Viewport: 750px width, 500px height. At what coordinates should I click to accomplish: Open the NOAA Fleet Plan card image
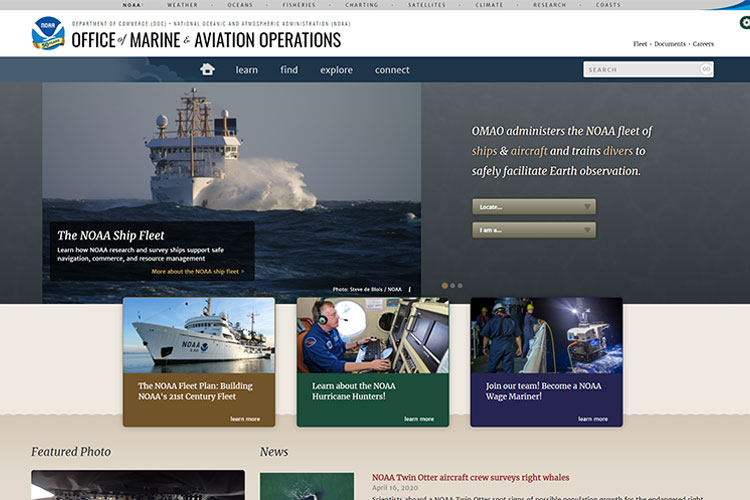click(198, 335)
